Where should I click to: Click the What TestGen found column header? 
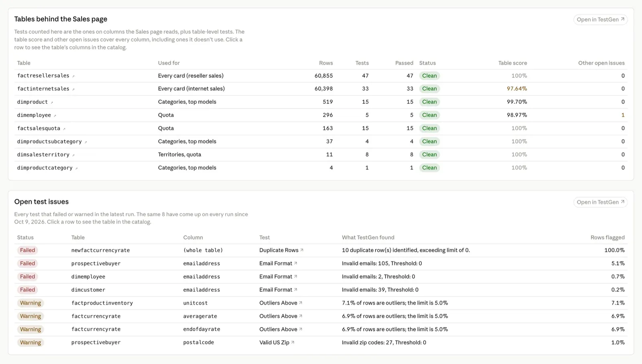pyautogui.click(x=368, y=237)
